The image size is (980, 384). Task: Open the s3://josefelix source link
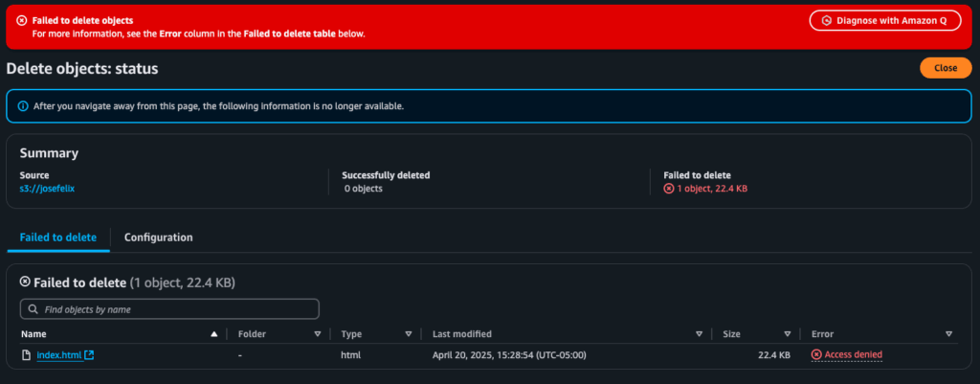47,189
